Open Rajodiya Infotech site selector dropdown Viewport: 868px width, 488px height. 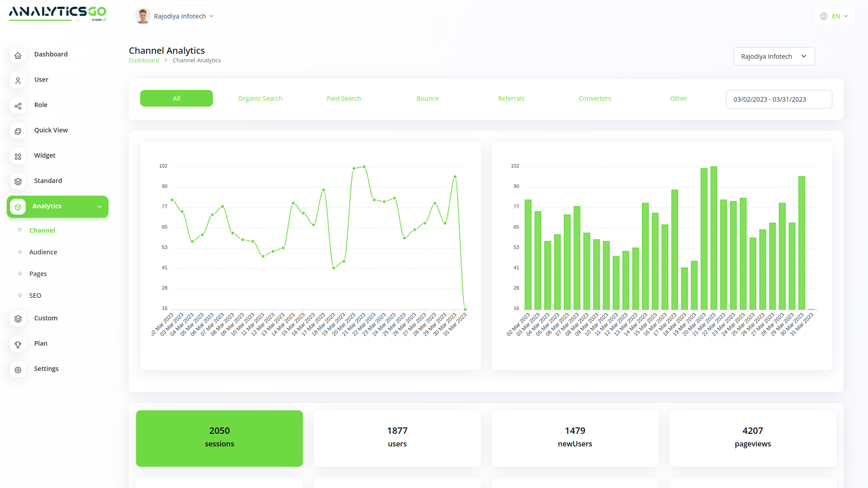pyautogui.click(x=774, y=56)
